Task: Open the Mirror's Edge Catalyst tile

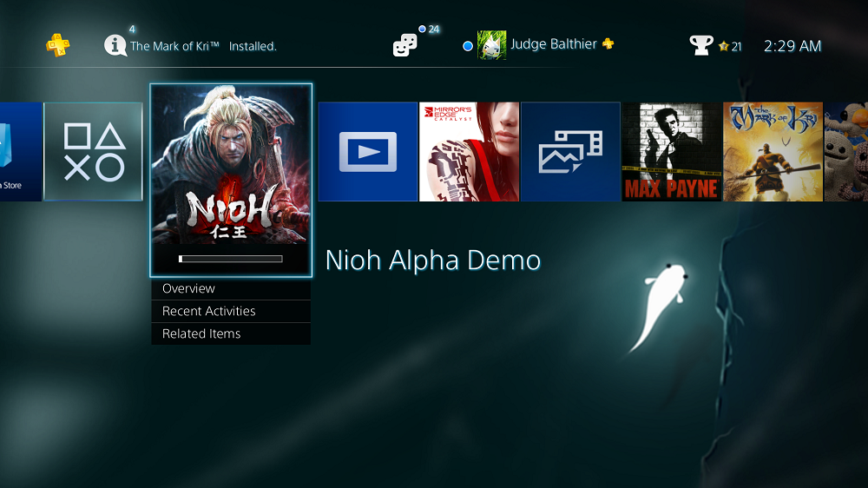Action: tap(469, 152)
